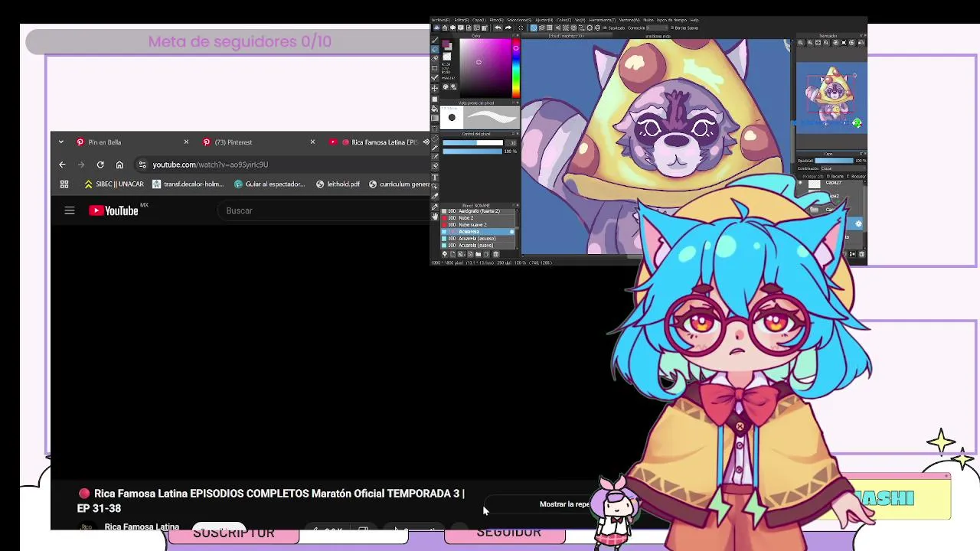Click the Undo arrow in the paint toolbar

click(x=498, y=28)
